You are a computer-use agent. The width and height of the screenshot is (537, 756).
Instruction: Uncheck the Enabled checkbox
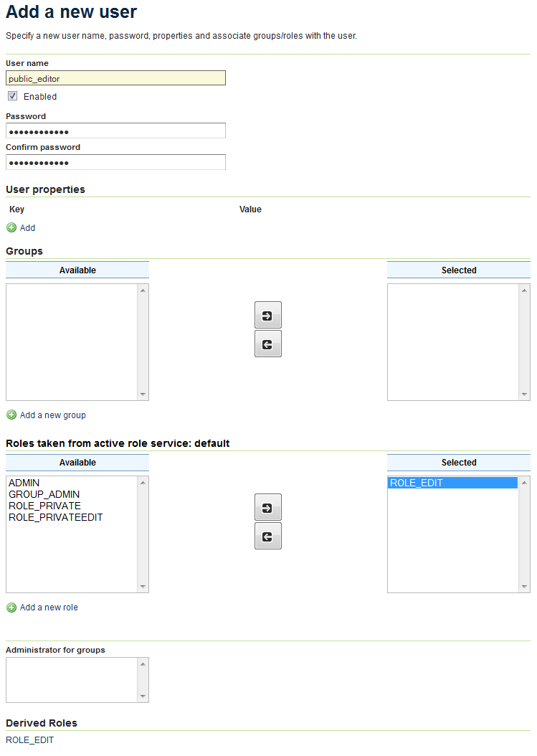[x=13, y=96]
